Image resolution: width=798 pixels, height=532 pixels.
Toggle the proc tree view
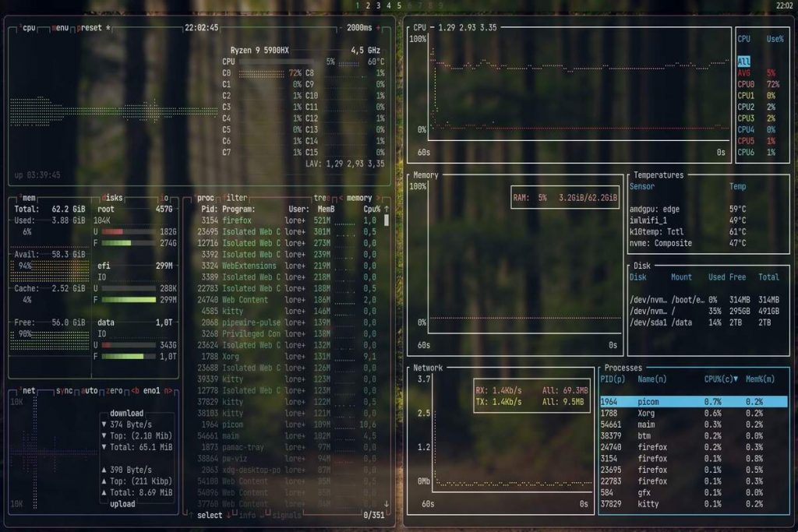(x=321, y=198)
